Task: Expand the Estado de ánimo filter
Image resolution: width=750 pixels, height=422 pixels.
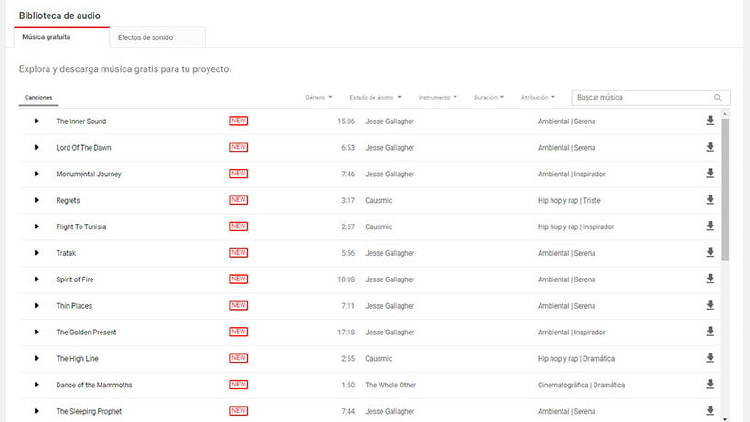Action: pyautogui.click(x=375, y=98)
